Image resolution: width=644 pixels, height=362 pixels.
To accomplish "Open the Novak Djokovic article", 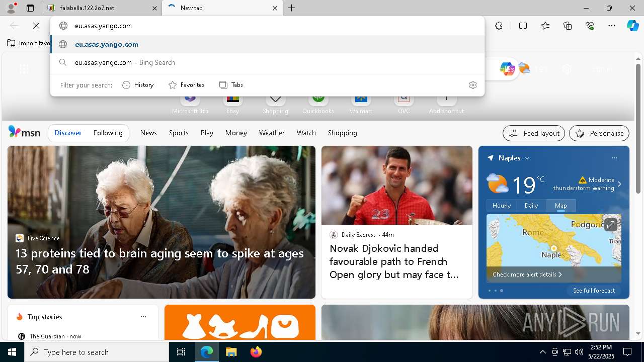I will [x=397, y=222].
